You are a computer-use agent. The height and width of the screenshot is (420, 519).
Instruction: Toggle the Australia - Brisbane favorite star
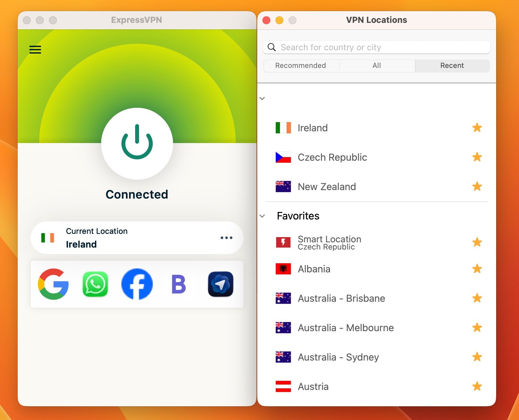tap(477, 298)
